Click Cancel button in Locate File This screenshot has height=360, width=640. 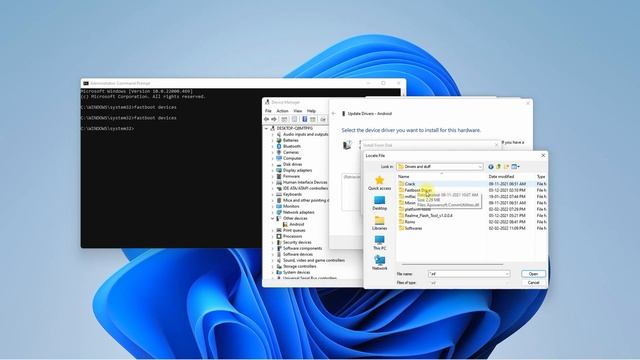point(533,282)
